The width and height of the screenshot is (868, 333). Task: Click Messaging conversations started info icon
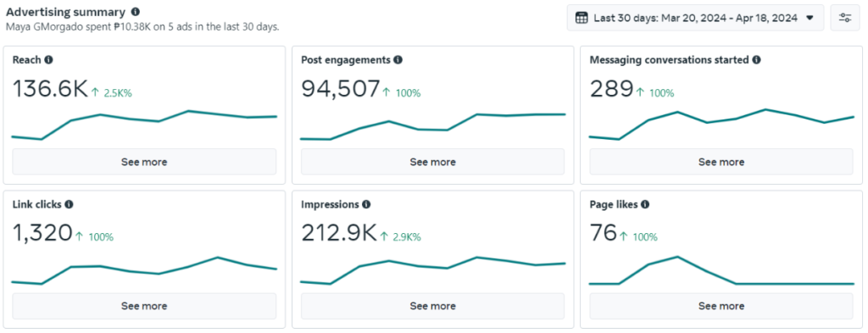[x=756, y=60]
